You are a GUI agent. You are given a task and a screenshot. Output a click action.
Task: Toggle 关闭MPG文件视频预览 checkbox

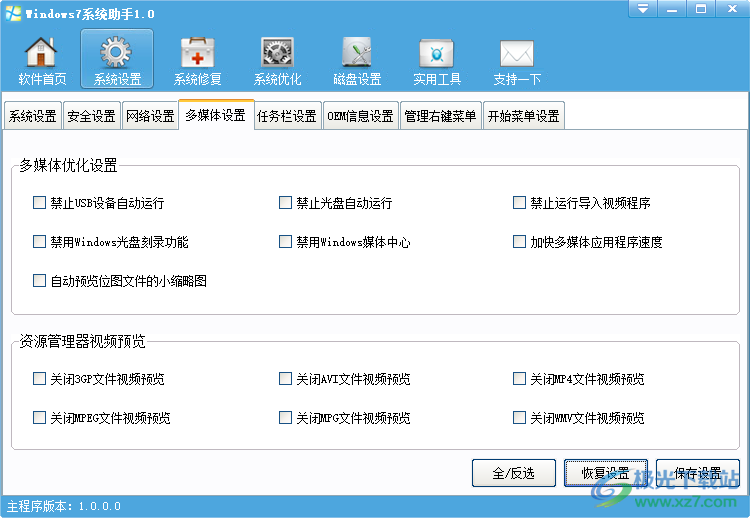click(285, 418)
